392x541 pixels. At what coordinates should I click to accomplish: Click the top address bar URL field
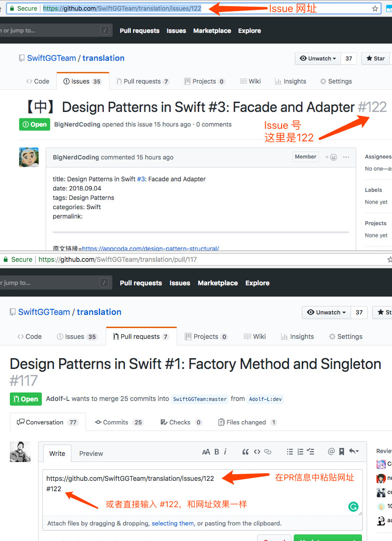193,8
